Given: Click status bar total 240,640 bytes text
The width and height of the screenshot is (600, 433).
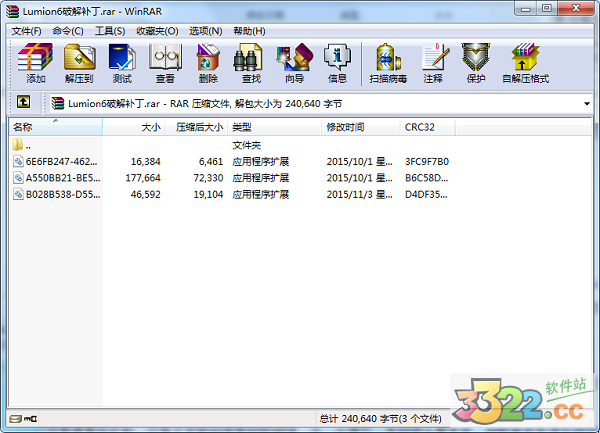Looking at the screenshot, I should point(380,418).
